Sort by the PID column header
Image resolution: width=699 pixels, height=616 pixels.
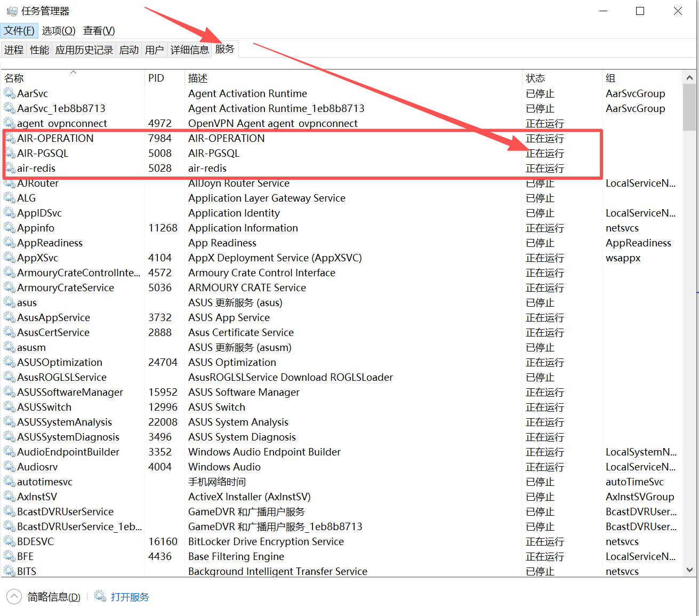point(156,78)
